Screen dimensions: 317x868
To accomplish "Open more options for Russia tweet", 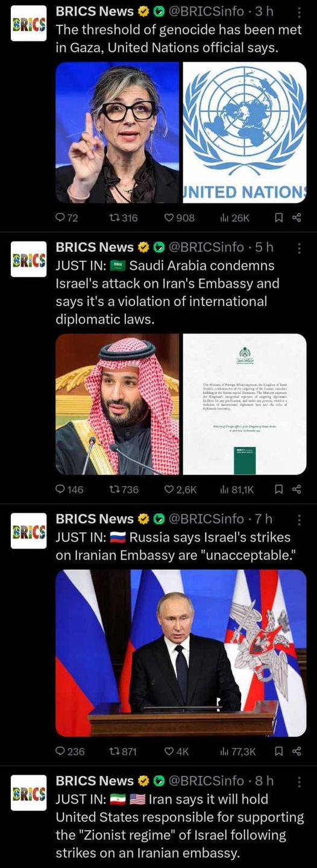I will coord(300,519).
